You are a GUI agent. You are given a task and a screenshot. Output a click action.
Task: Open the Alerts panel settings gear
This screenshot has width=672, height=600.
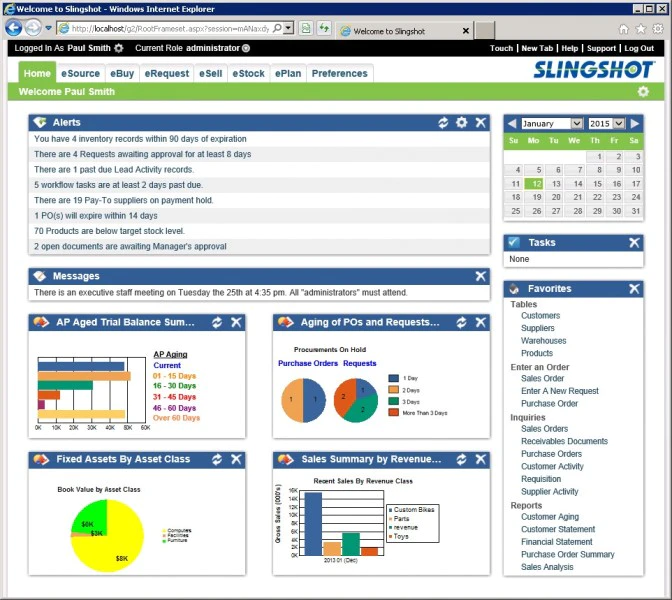tap(462, 123)
